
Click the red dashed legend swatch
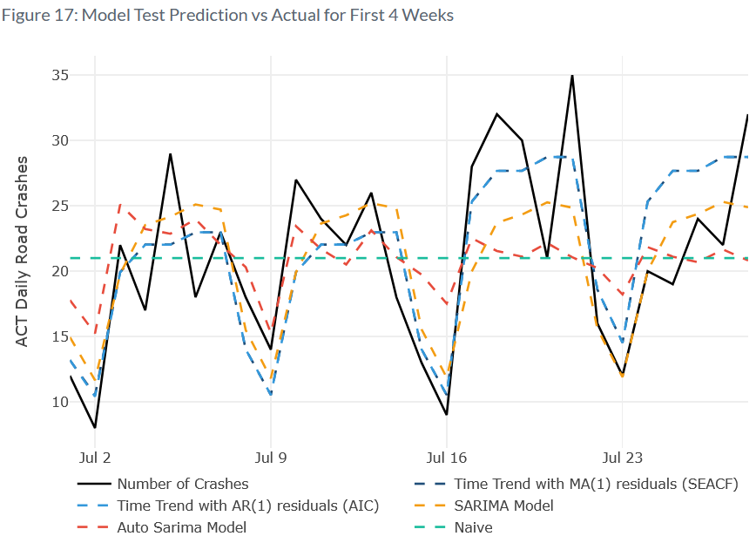click(93, 527)
